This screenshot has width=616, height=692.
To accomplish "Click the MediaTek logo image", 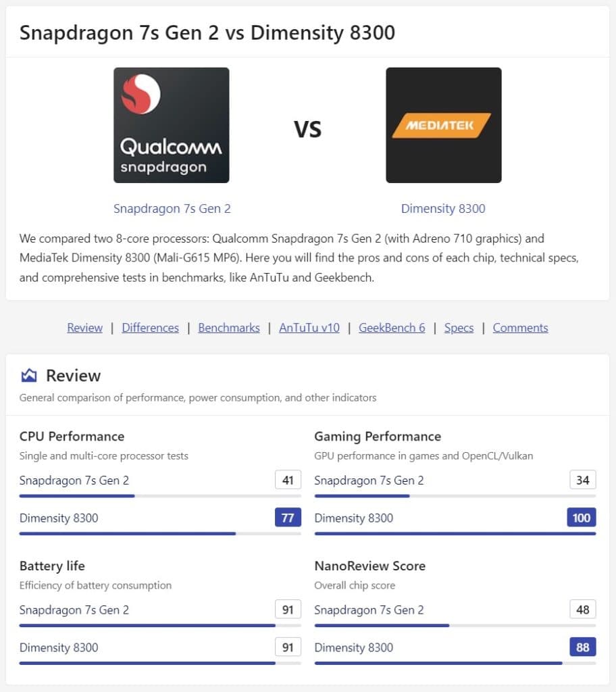I will tap(443, 125).
